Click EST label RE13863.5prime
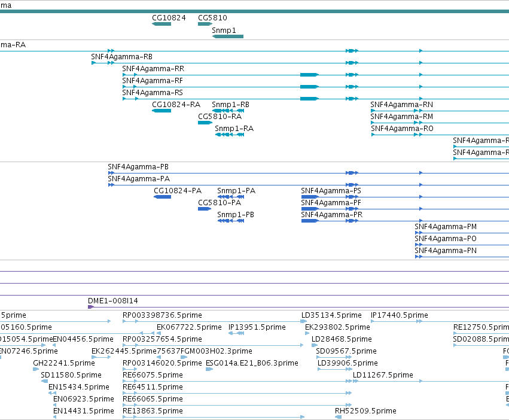The height and width of the screenshot is (420, 509). point(153,412)
